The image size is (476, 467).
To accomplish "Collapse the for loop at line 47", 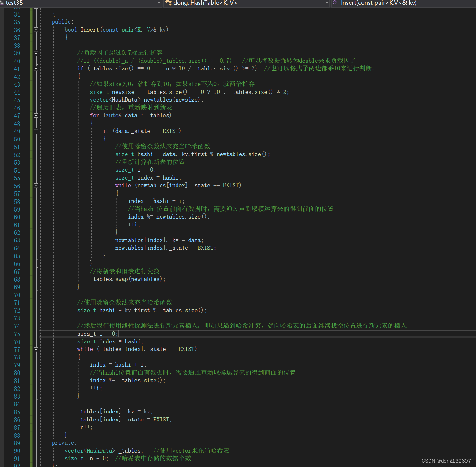I will click(36, 115).
